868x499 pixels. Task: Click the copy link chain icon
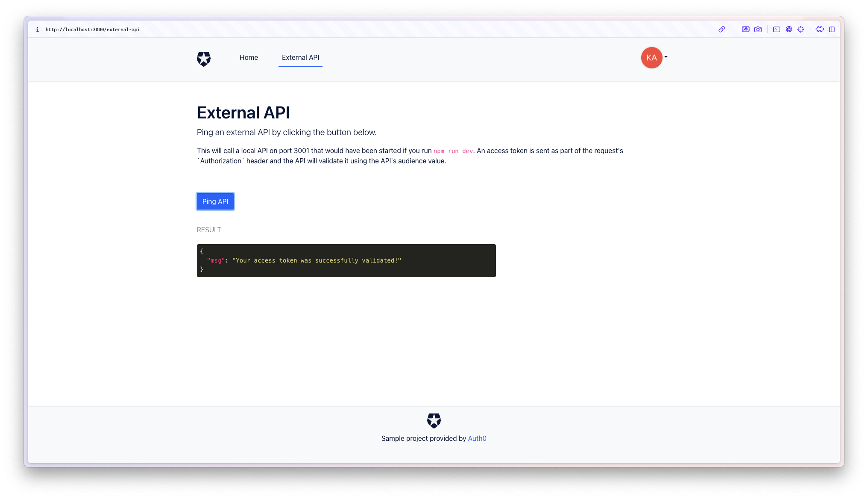pyautogui.click(x=721, y=30)
